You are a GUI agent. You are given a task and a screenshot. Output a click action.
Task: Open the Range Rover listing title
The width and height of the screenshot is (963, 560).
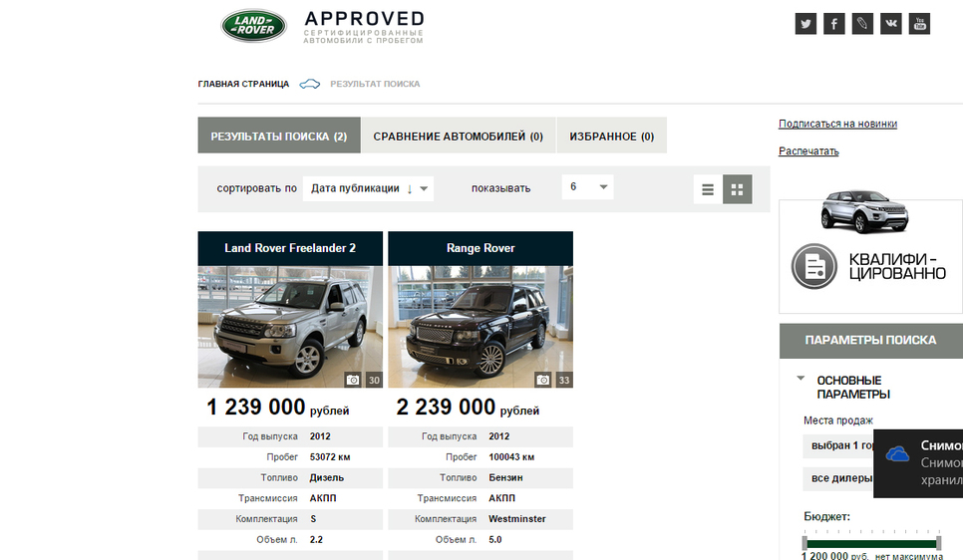[481, 248]
